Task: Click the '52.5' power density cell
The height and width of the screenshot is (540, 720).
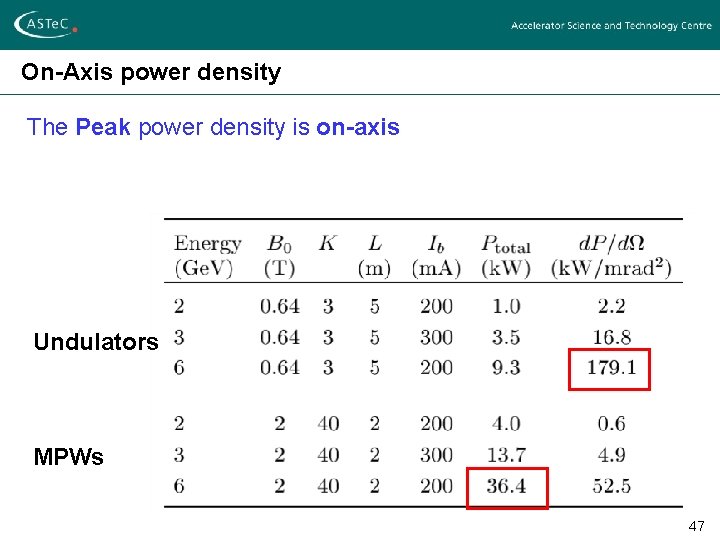Action: (612, 486)
